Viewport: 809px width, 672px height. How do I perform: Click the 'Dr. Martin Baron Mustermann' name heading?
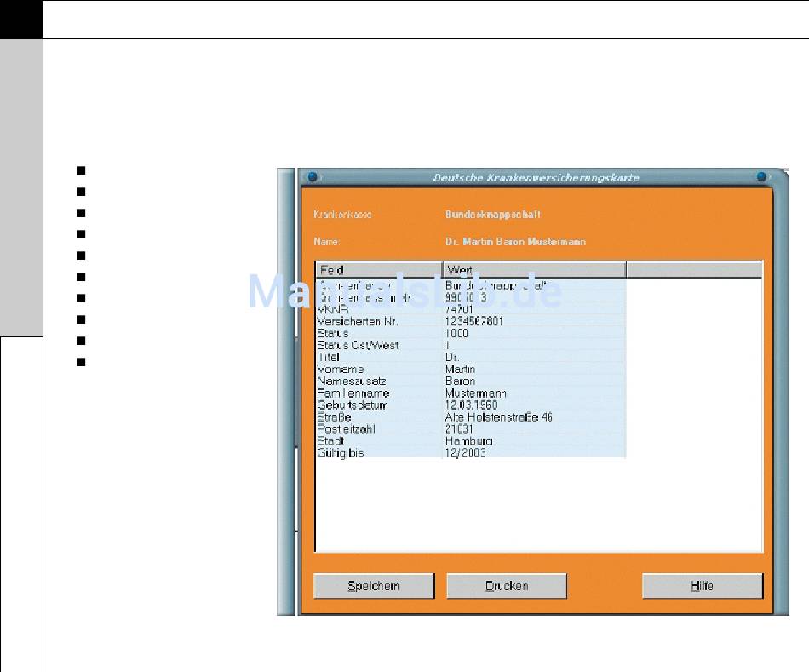pyautogui.click(x=516, y=242)
